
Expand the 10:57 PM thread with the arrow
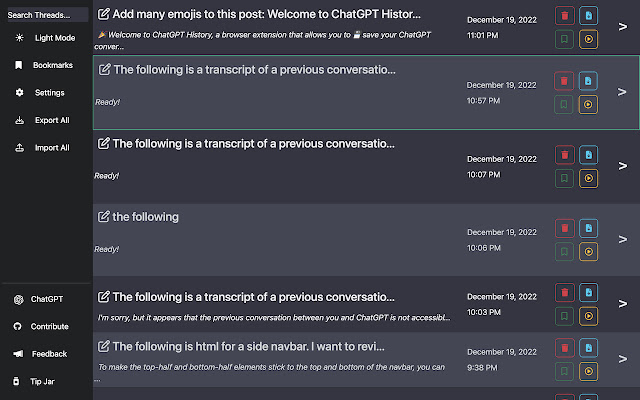click(x=622, y=92)
